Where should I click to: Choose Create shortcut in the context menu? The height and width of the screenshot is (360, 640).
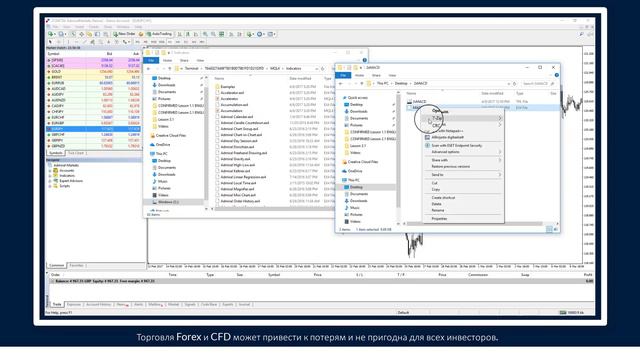[443, 198]
